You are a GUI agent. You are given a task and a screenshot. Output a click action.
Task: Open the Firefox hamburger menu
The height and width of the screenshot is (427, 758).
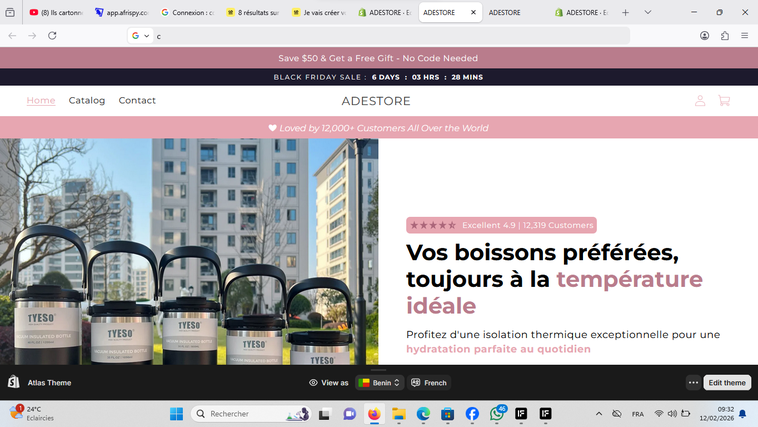click(x=744, y=35)
